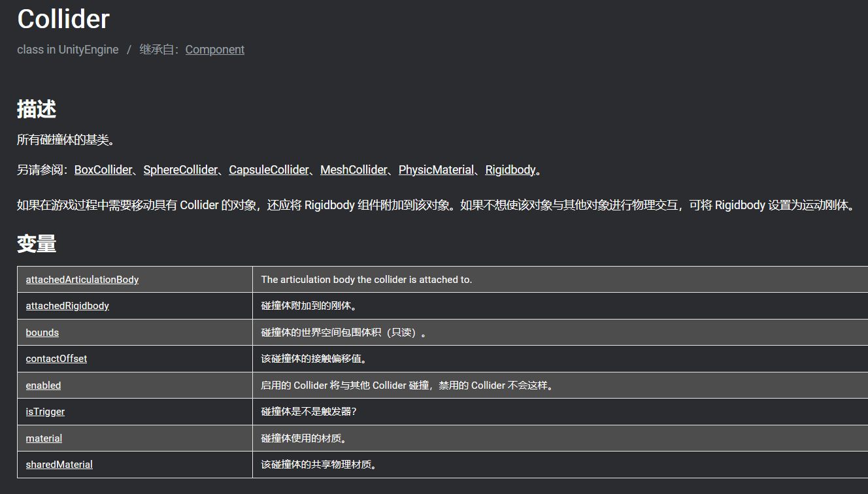The width and height of the screenshot is (868, 494).
Task: Open the sharedMaterial variable page
Action: coord(59,465)
